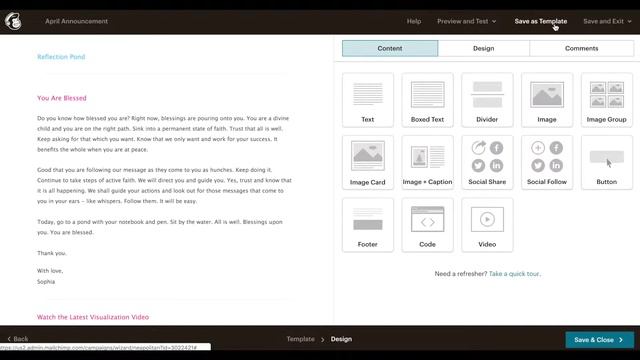Screen dimensions: 640x360
Task: Select the Social Share content block
Action: [487, 162]
